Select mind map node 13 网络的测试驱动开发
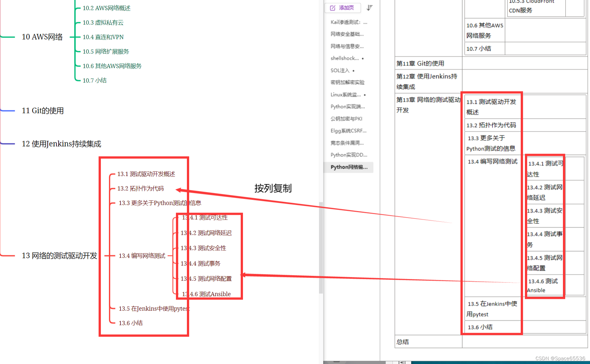 59,256
